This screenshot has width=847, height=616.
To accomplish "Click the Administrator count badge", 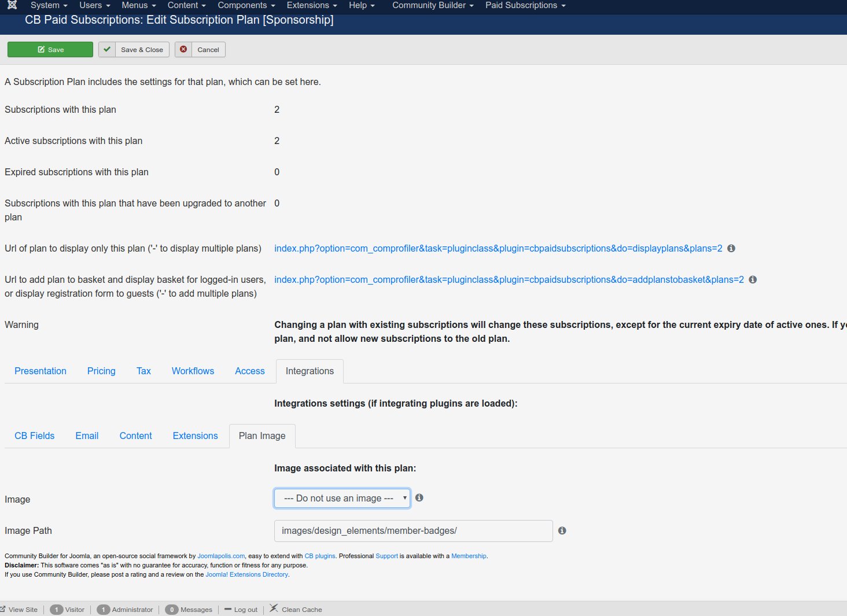I will coord(103,610).
